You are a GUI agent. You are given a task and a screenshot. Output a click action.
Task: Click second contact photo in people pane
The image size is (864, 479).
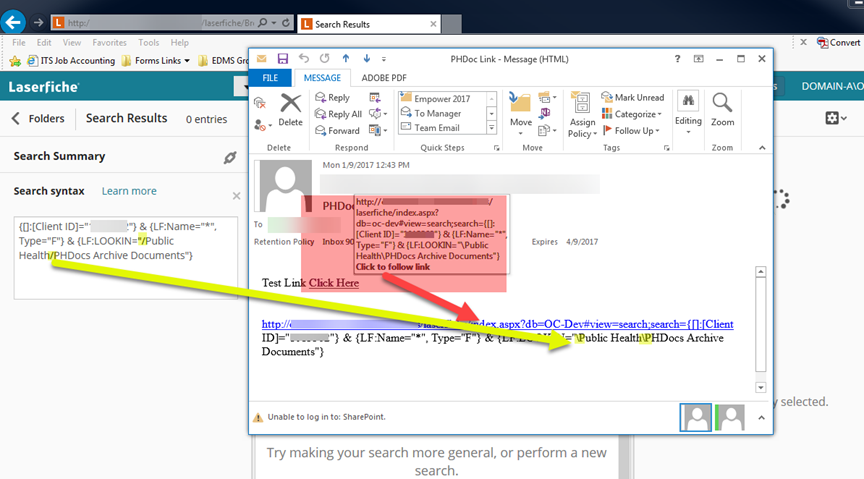[x=730, y=417]
